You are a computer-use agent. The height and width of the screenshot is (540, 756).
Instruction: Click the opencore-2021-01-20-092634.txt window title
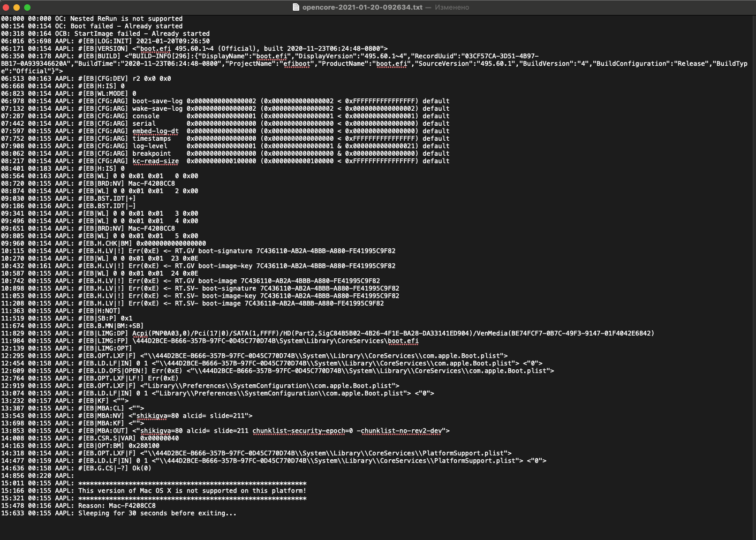pyautogui.click(x=362, y=7)
